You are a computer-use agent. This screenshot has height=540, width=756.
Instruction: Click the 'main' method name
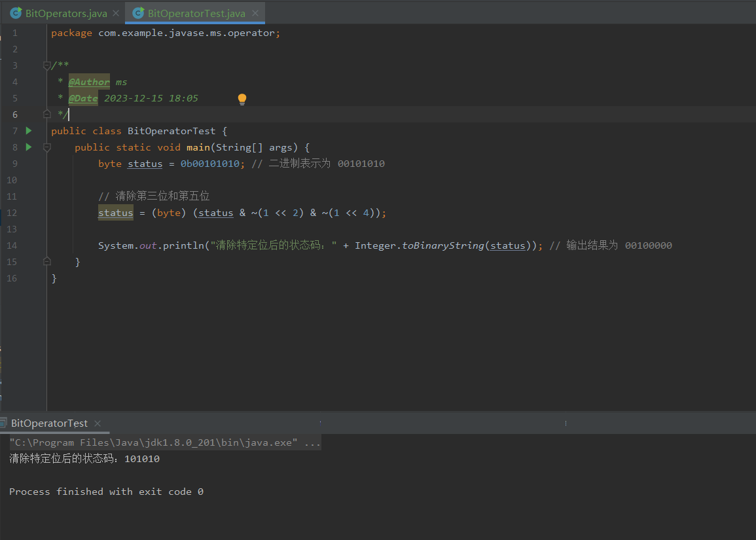198,147
